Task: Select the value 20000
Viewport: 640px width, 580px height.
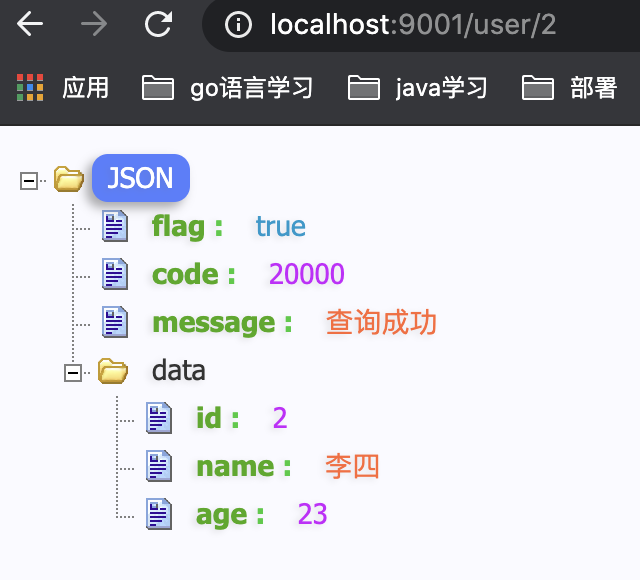Action: [307, 274]
